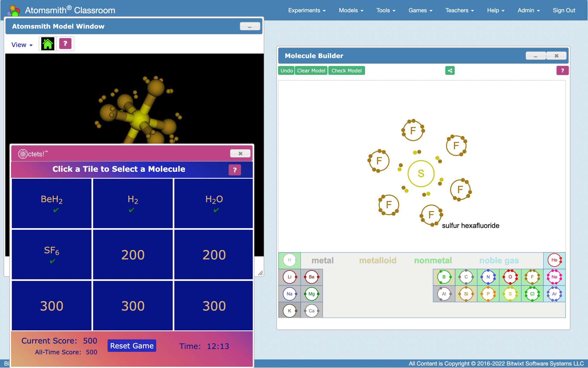Viewport: 588px width, 368px height.
Task: Choose the oxygen O element tile
Action: pos(510,277)
